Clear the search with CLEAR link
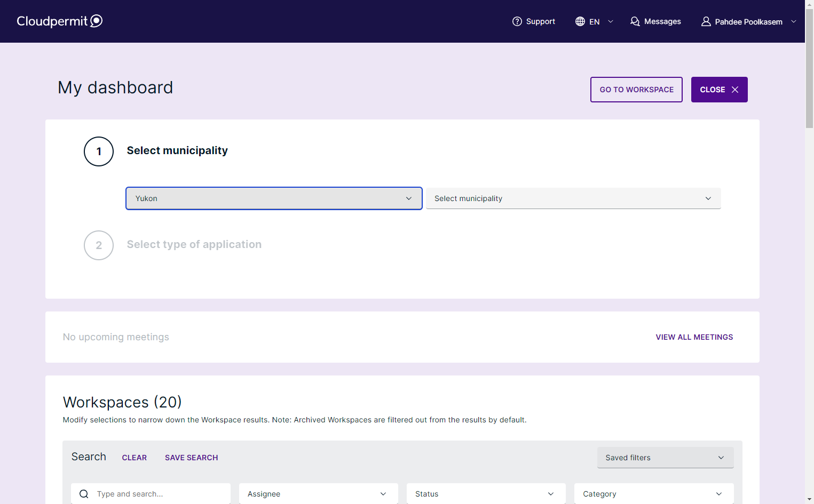The width and height of the screenshot is (814, 504). (x=135, y=458)
